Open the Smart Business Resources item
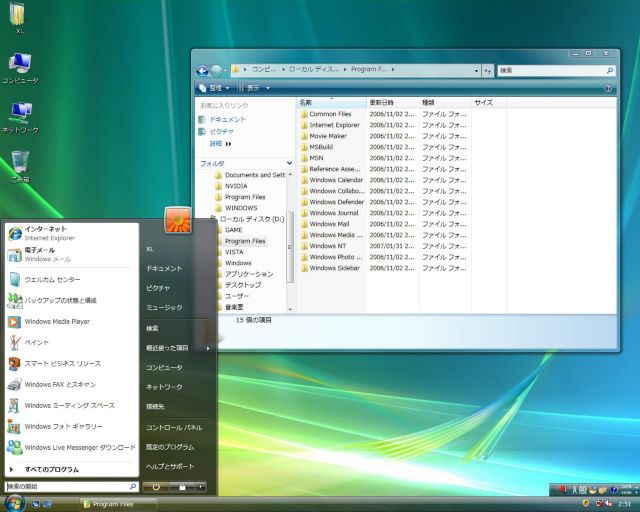 tap(71, 364)
